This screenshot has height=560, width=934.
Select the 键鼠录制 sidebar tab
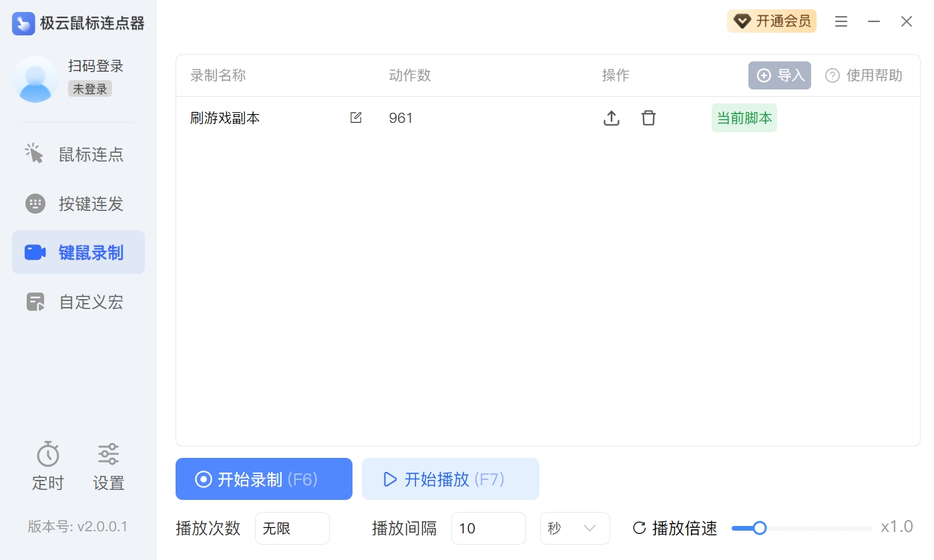pos(78,253)
